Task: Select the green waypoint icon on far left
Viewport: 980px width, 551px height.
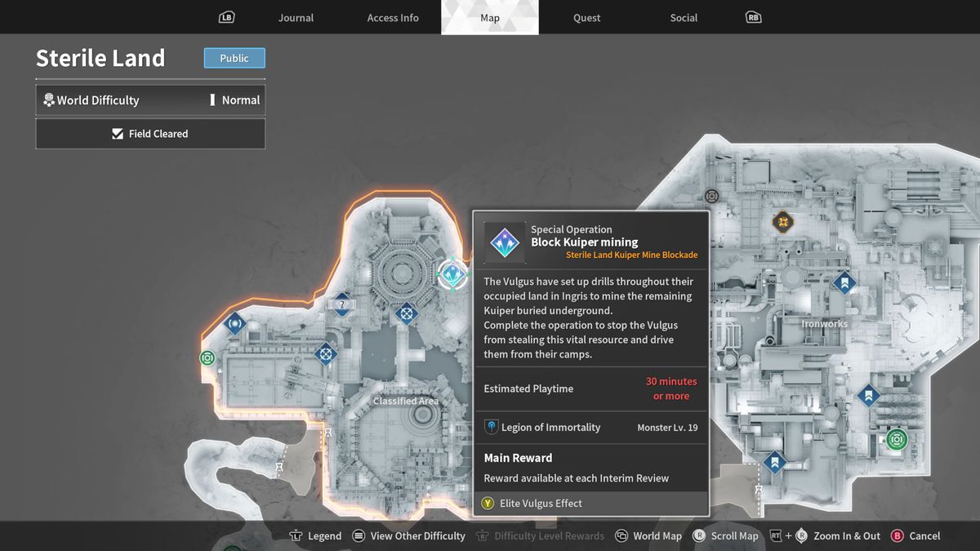Action: [207, 358]
